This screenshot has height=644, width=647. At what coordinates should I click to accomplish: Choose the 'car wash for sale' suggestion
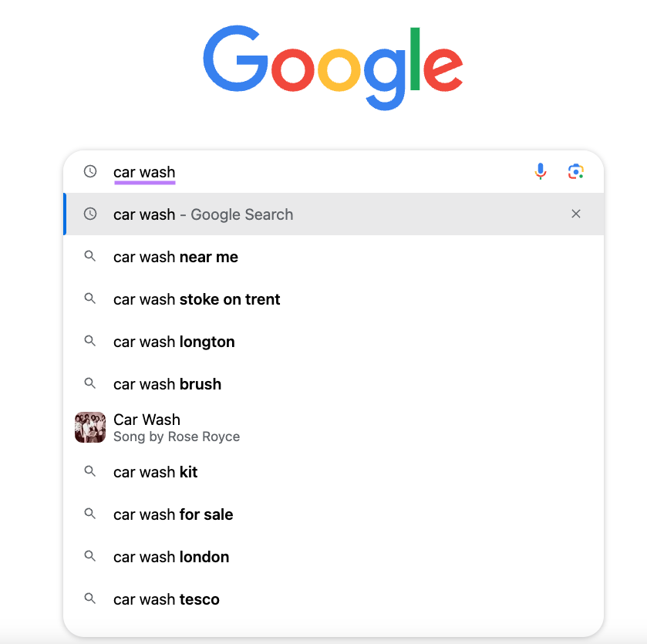coord(173,514)
